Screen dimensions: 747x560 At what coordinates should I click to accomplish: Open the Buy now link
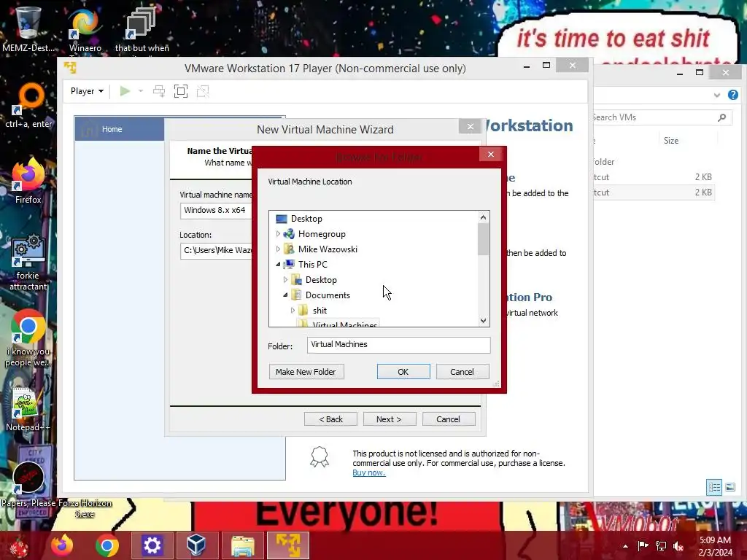tap(368, 472)
